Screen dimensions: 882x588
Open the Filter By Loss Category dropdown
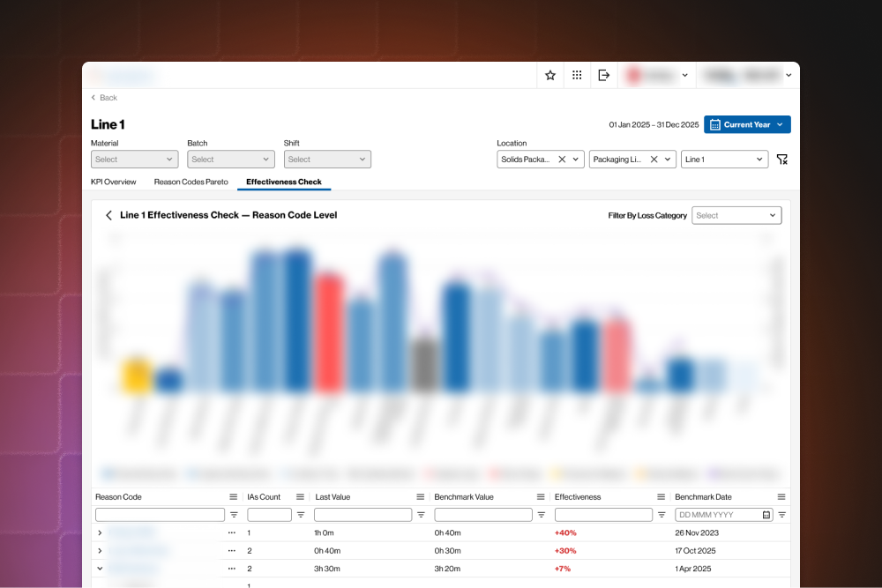point(736,216)
